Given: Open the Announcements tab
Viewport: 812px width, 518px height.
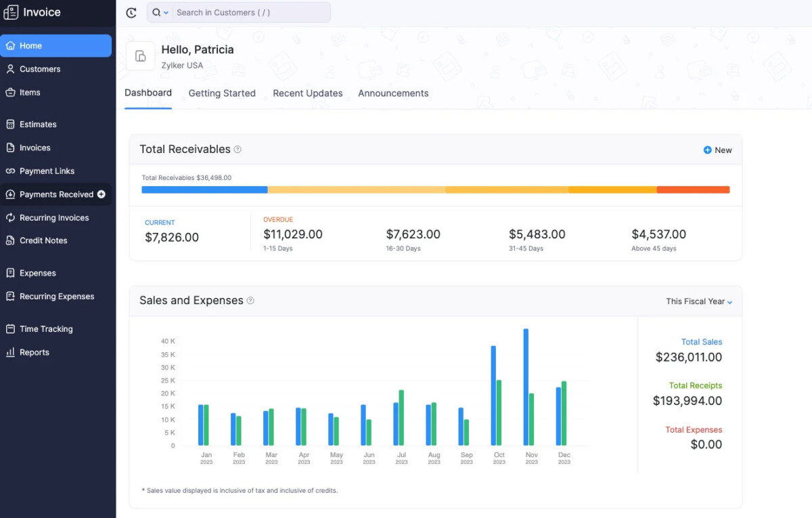Looking at the screenshot, I should click(393, 93).
